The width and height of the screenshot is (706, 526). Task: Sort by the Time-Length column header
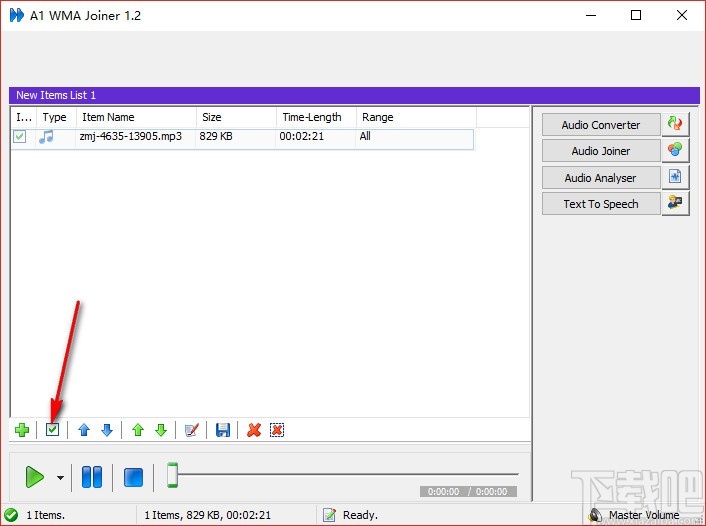317,117
